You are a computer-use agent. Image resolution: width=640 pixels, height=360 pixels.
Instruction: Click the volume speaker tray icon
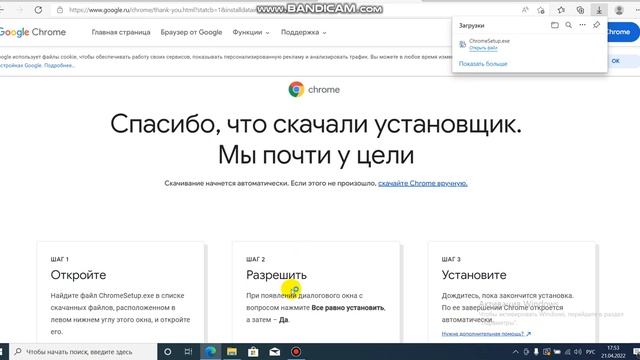(578, 352)
